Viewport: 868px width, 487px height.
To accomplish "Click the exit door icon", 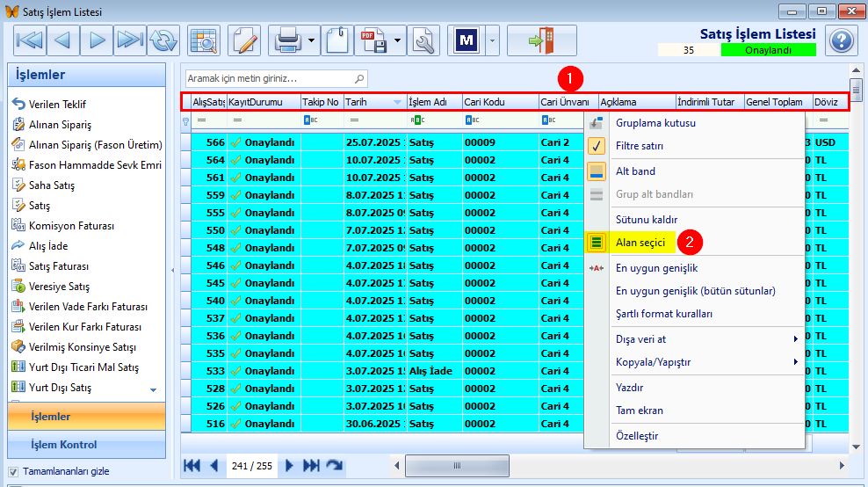I will point(541,40).
